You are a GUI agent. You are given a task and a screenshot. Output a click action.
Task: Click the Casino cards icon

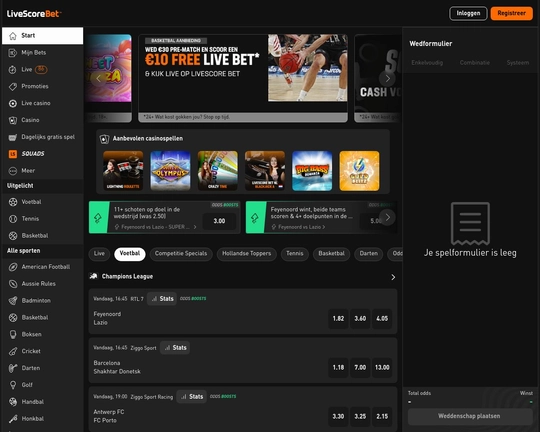pos(13,120)
